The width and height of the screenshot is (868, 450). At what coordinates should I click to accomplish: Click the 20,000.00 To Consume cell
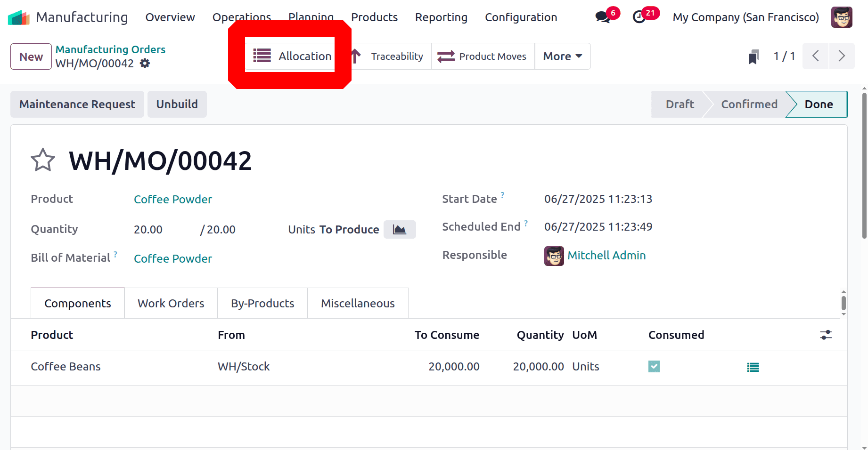point(454,366)
